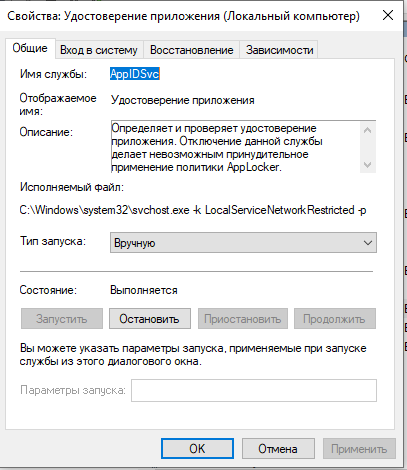Close the service properties window
Screen dimensions: 407x470
[x=388, y=15]
